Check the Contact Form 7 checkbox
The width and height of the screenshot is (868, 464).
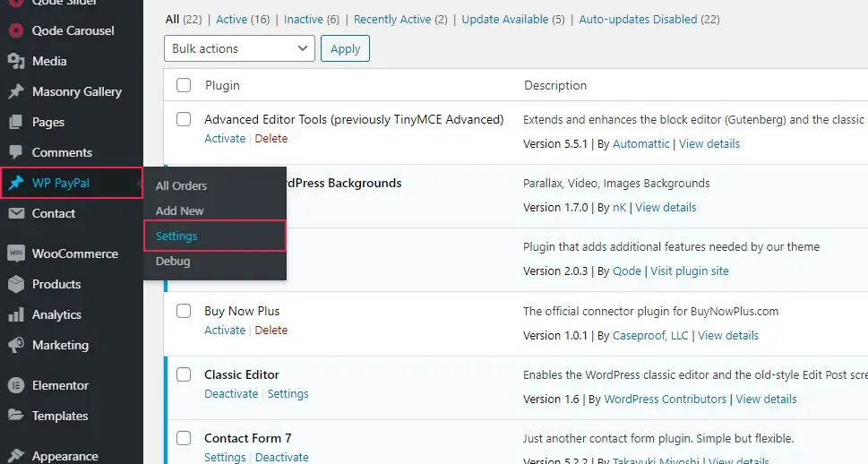point(184,438)
